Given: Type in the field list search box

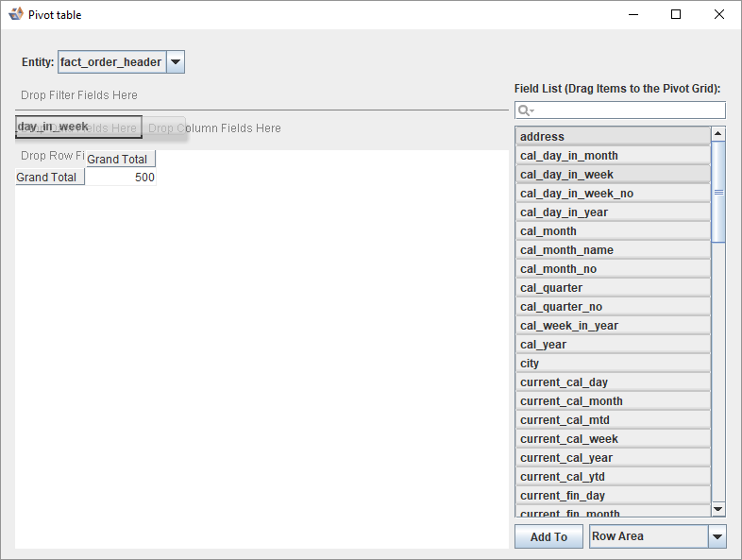Looking at the screenshot, I should tap(627, 110).
